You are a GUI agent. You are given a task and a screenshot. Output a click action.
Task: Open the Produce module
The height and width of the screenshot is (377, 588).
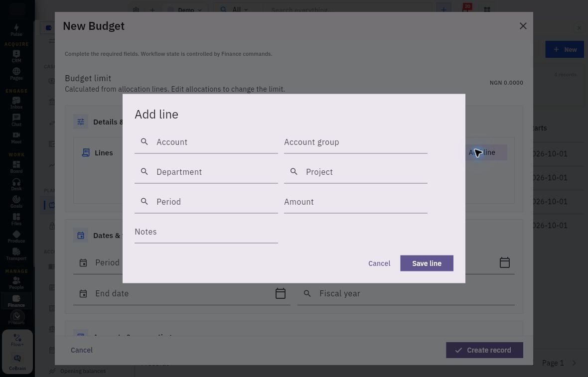(x=16, y=237)
